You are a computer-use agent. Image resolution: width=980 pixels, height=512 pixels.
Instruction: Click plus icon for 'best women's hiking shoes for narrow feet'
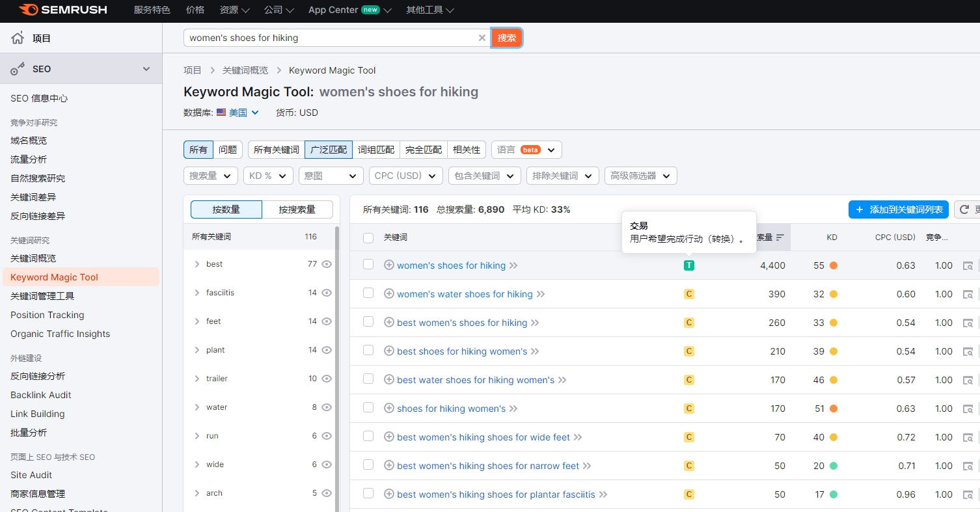coord(389,466)
